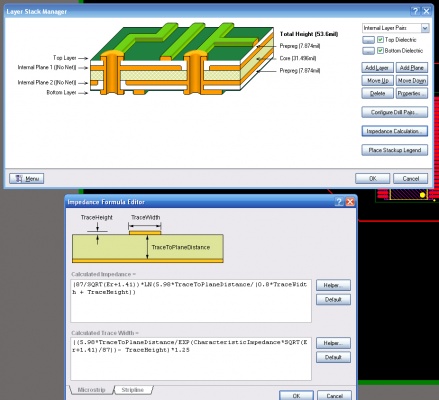The width and height of the screenshot is (439, 400).
Task: Cancel the Impedance Formula Editor
Action: pos(334,396)
